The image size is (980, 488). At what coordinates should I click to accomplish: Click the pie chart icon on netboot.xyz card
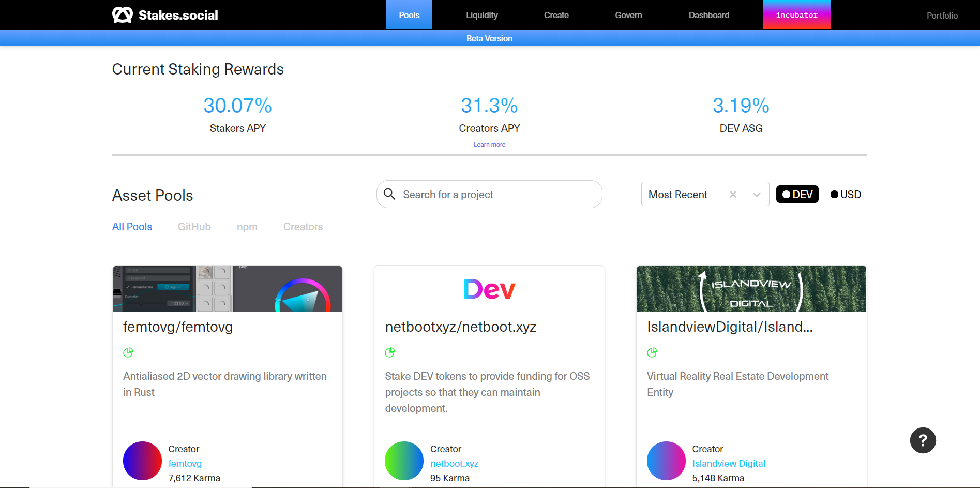[x=390, y=352]
